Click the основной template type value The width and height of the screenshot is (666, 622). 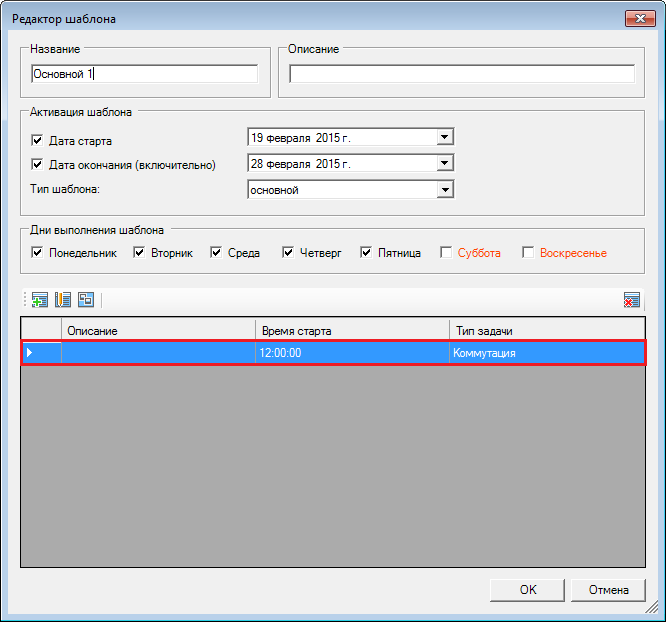tap(274, 190)
